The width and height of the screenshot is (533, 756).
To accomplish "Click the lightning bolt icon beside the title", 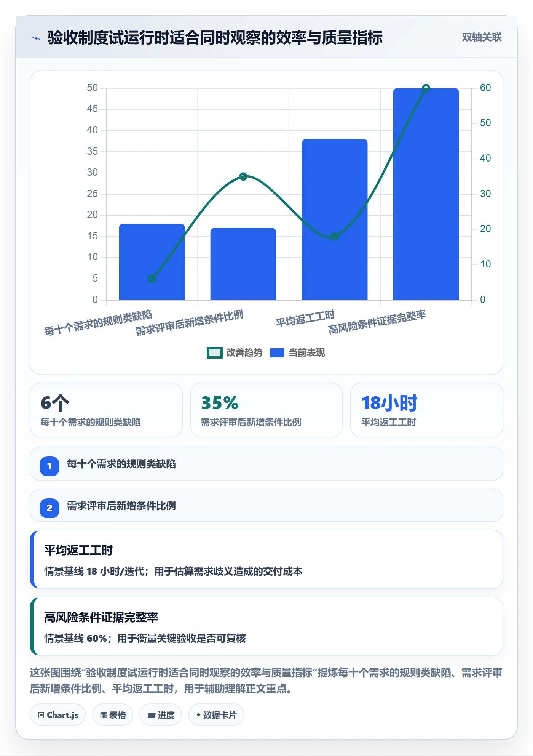I will [x=36, y=38].
